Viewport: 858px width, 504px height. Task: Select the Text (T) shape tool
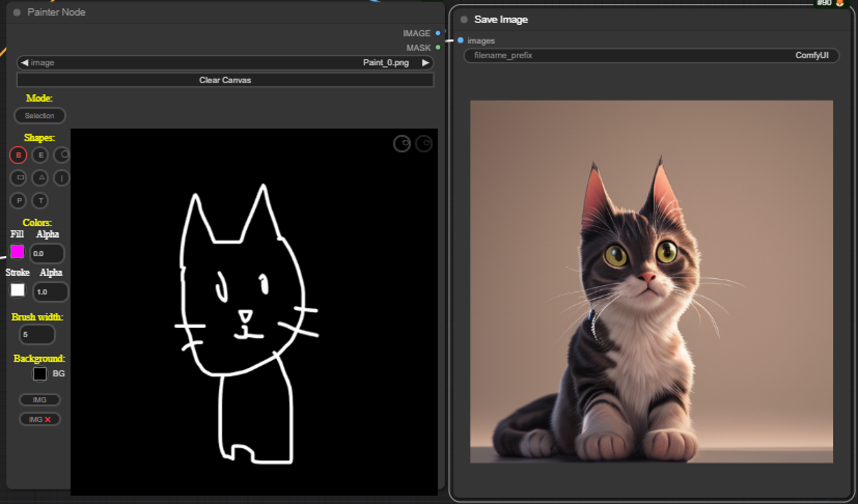pyautogui.click(x=40, y=201)
